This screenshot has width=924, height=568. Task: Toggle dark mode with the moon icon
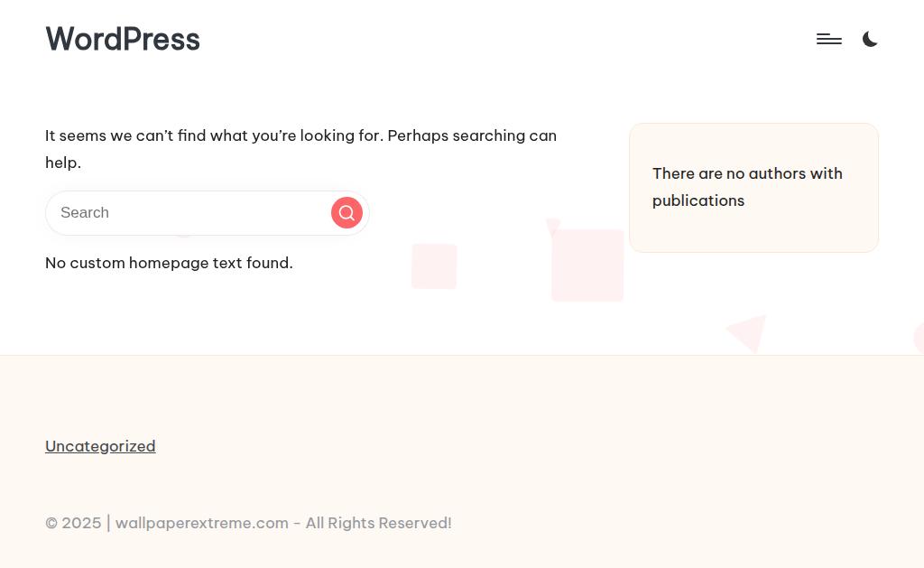pyautogui.click(x=870, y=39)
